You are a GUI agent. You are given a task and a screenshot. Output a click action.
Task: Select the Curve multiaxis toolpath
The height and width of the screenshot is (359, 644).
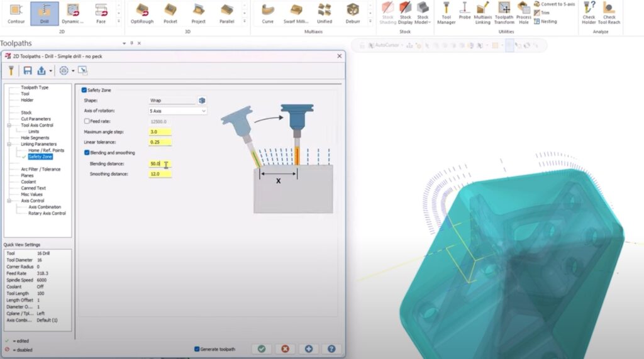(268, 13)
